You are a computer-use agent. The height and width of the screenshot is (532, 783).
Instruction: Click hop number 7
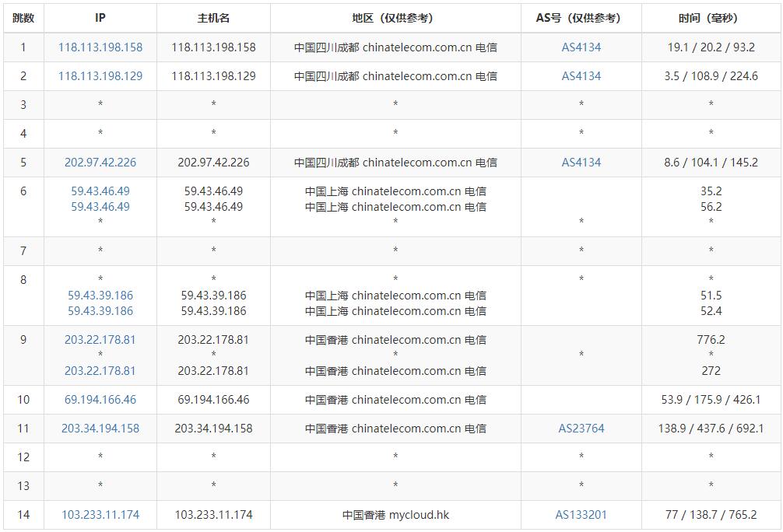click(x=23, y=250)
